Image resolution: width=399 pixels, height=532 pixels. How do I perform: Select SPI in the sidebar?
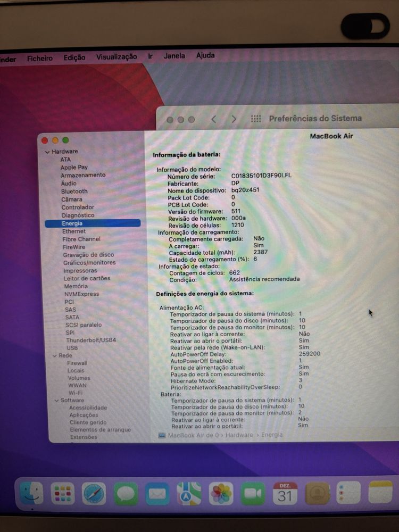coord(70,333)
